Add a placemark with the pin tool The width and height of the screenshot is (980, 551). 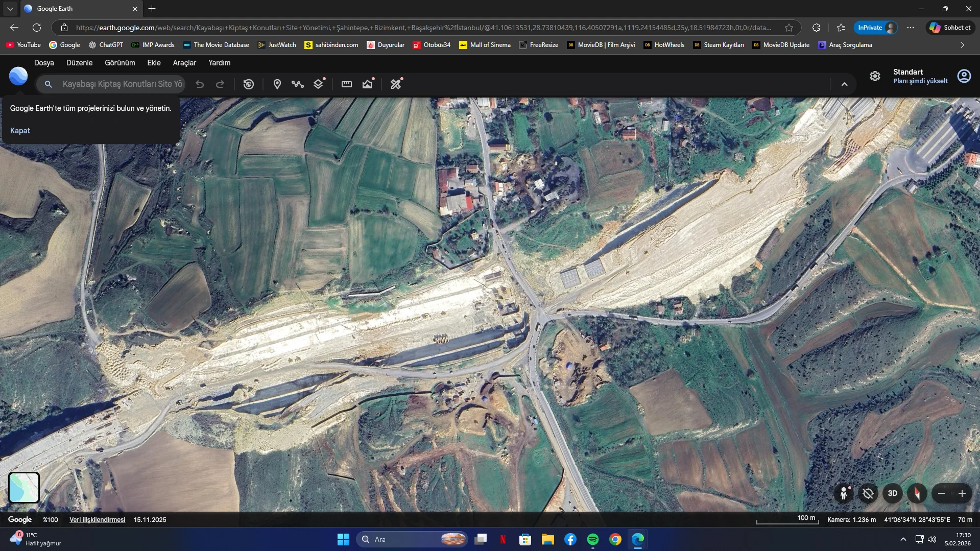click(277, 84)
